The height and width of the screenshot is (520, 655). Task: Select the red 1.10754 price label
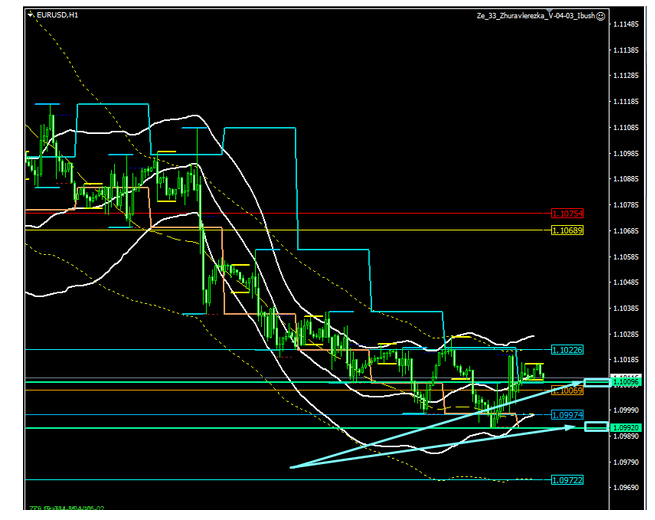567,213
